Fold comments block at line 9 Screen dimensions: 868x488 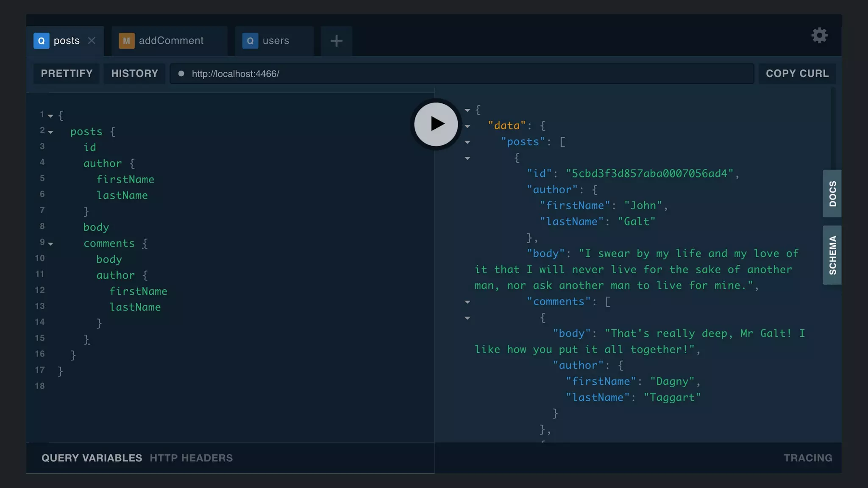[50, 244]
